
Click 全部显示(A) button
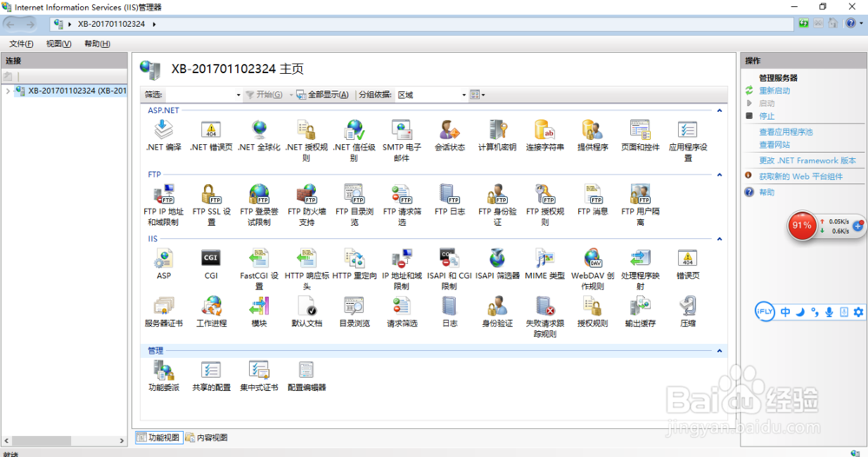coord(323,95)
